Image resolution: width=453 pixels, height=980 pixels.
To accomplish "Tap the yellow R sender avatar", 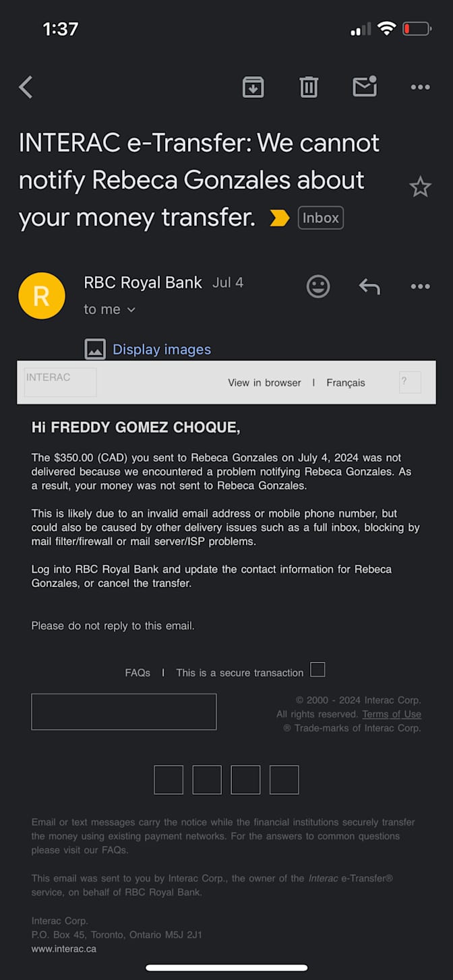I will (42, 296).
